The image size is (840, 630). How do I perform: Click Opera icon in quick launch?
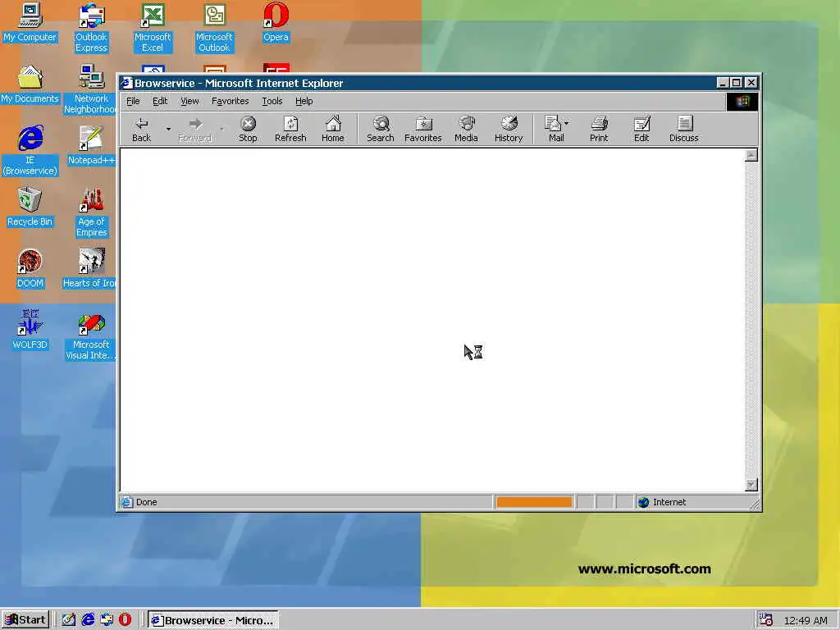click(x=125, y=620)
